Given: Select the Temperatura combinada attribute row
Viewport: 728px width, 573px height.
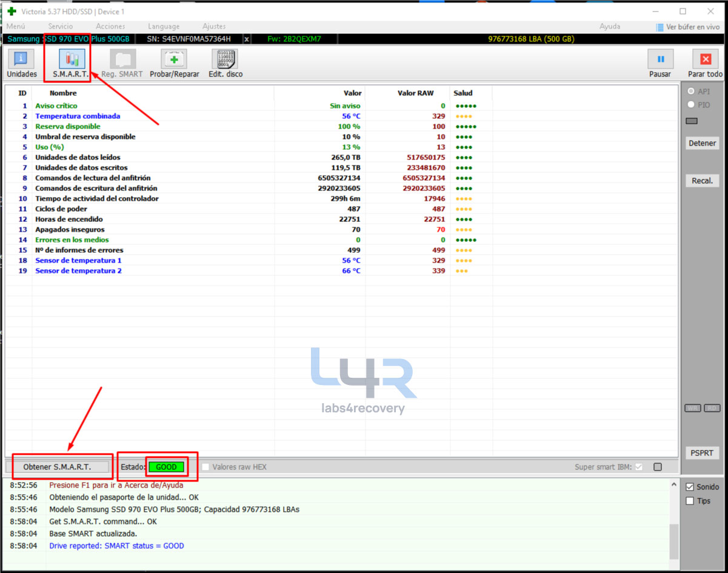Looking at the screenshot, I should click(x=342, y=116).
